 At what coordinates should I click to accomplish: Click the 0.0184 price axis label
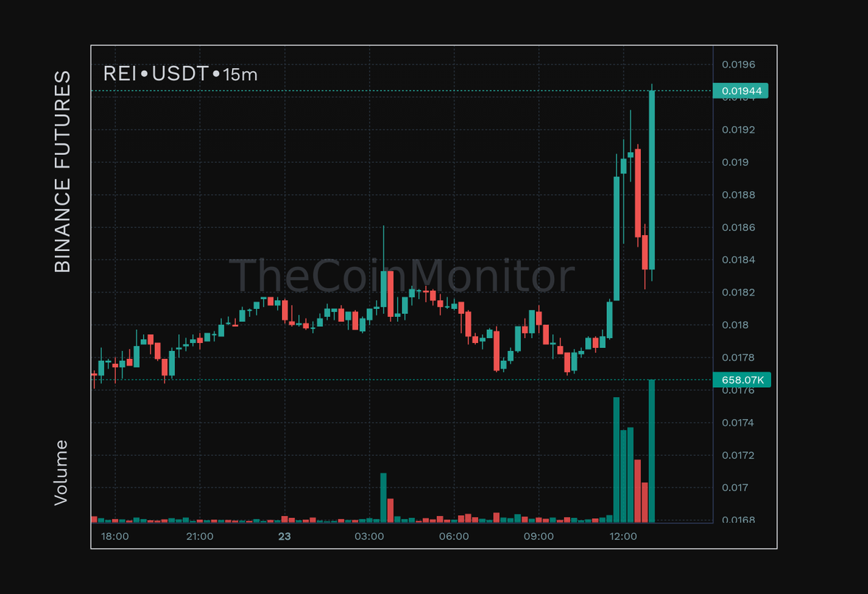point(738,260)
